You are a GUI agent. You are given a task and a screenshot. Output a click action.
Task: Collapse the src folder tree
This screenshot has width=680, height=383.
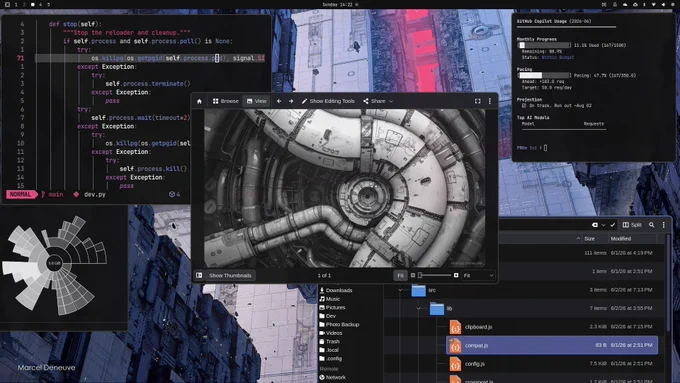pyautogui.click(x=400, y=290)
